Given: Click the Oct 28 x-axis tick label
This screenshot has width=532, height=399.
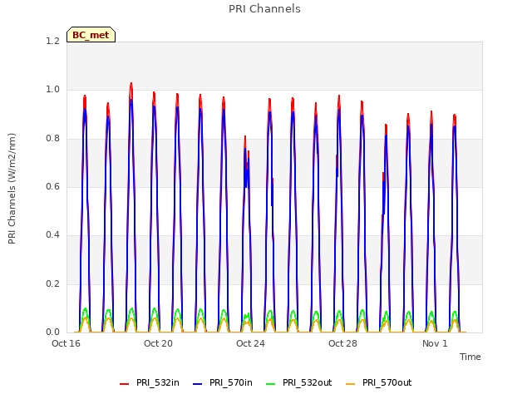Looking at the screenshot, I should [x=343, y=343].
